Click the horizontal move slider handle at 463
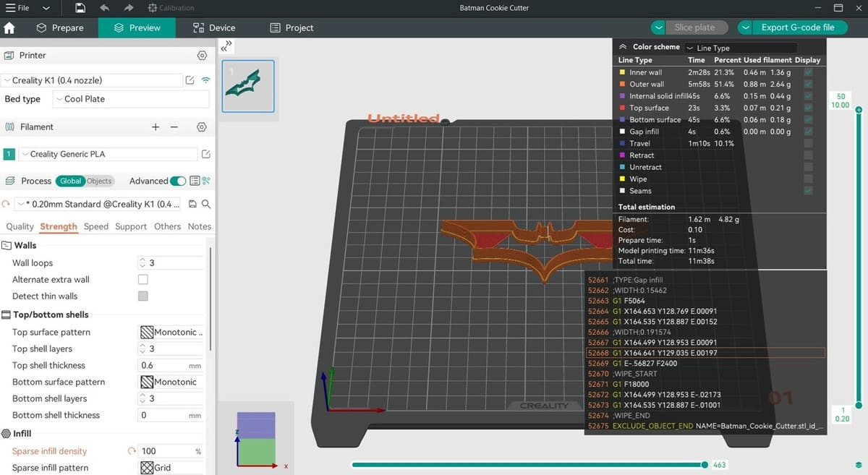Image resolution: width=868 pixels, height=475 pixels. click(x=705, y=465)
